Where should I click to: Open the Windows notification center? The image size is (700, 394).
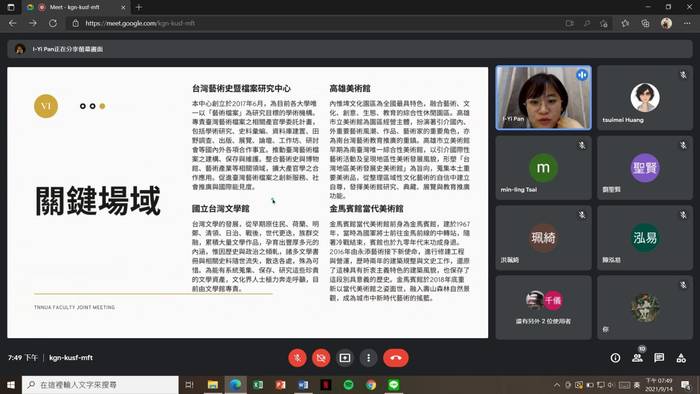[686, 385]
